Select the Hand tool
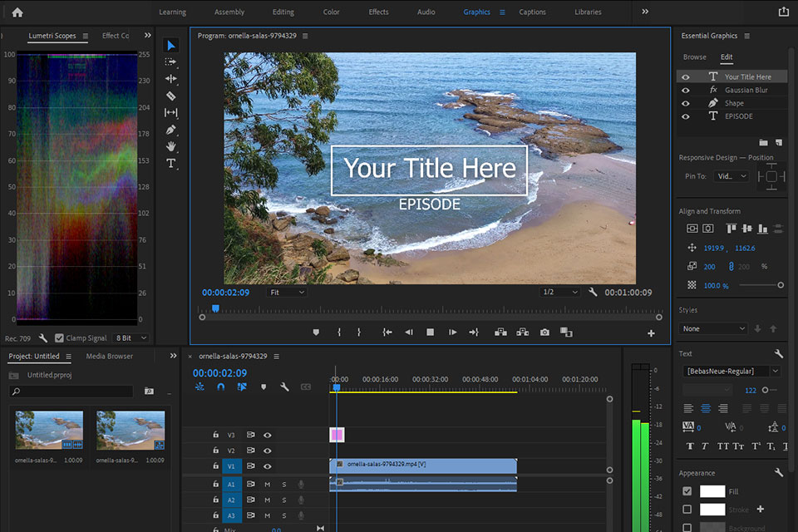798x532 pixels. coord(171,146)
